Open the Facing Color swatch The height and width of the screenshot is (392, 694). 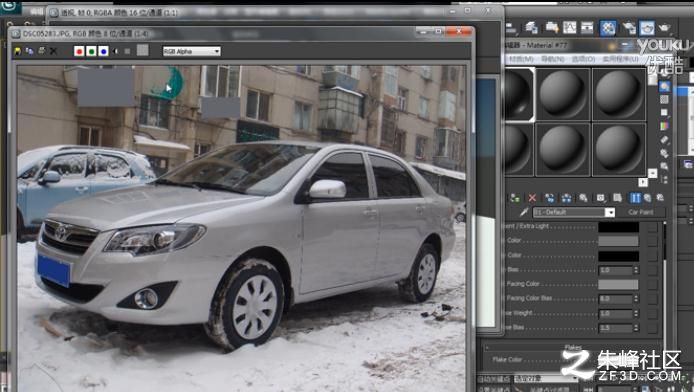tap(618, 284)
